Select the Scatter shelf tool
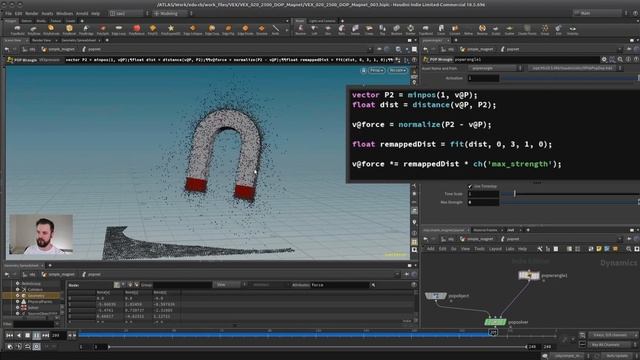640x360 pixels. point(509,29)
